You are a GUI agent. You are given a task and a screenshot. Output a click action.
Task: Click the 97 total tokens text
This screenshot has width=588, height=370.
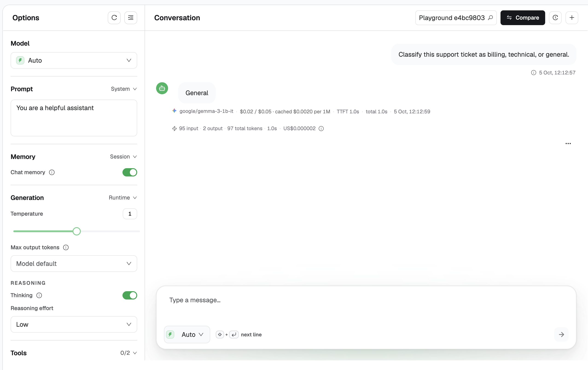tap(245, 129)
